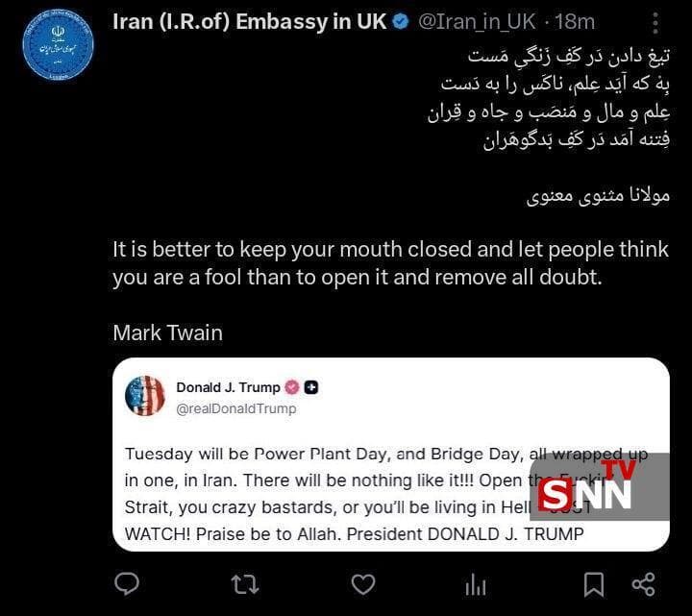Viewport: 692px width, 616px height.
Task: Like the tweet with heart icon
Action: pos(363,584)
